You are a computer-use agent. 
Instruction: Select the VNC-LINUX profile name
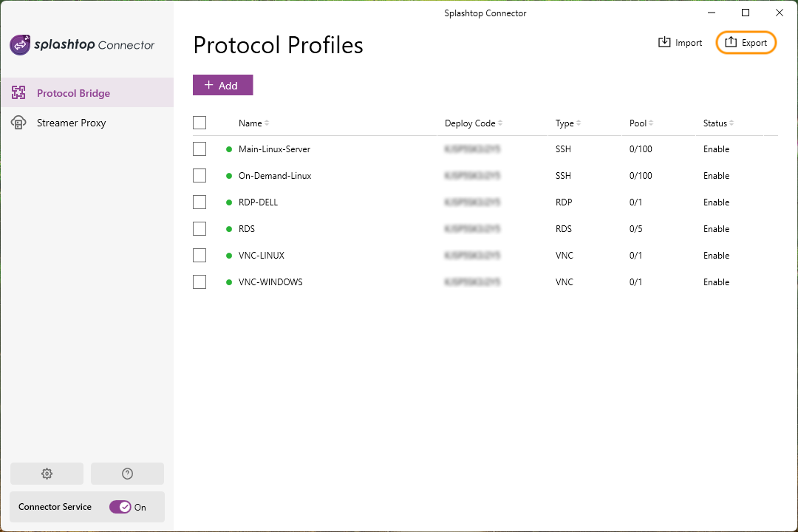[x=261, y=255]
